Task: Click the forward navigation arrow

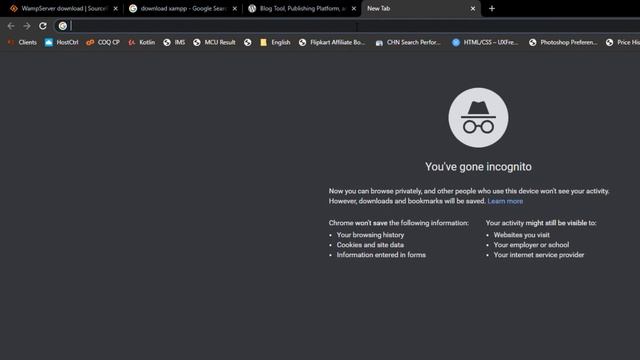Action: coord(27,26)
